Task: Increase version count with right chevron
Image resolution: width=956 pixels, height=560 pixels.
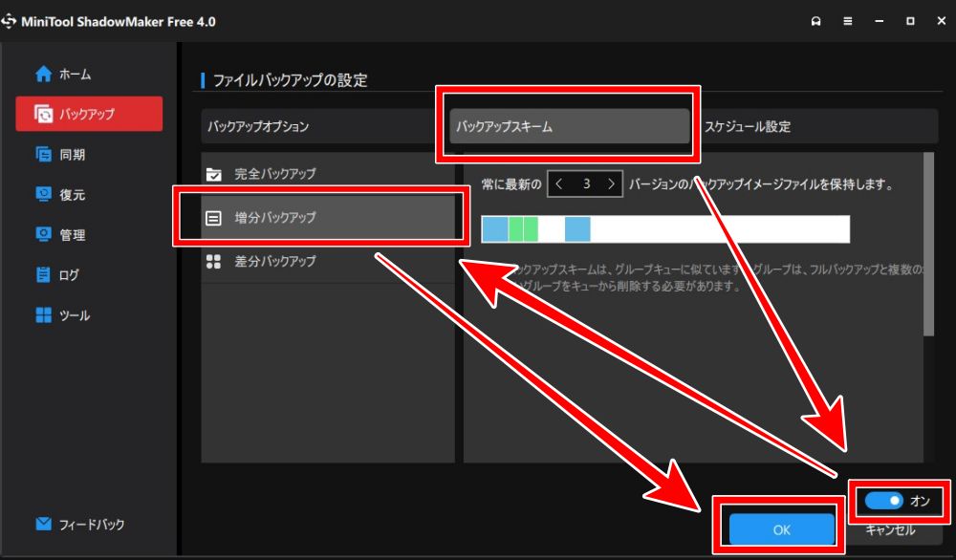Action: click(x=611, y=184)
